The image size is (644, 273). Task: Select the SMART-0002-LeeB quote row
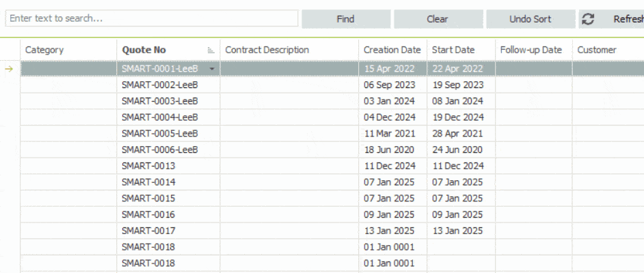[x=160, y=85]
